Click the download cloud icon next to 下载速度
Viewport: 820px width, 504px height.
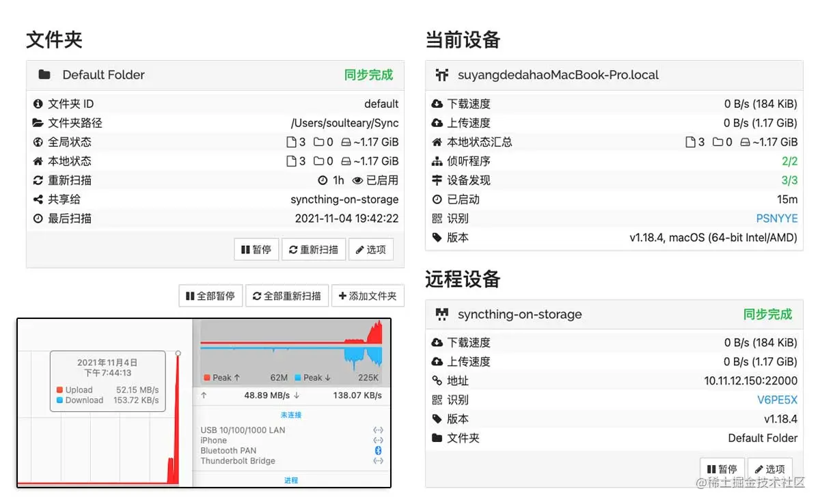(437, 104)
